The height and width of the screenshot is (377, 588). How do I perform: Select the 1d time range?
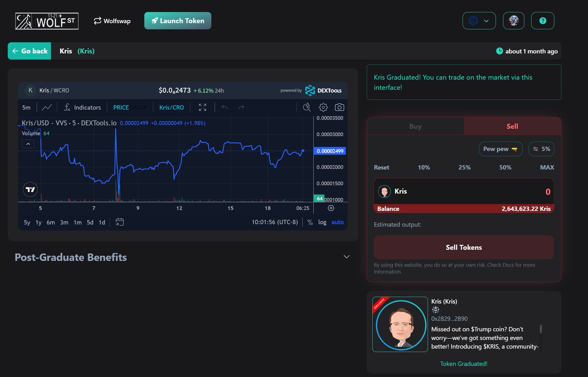(102, 222)
